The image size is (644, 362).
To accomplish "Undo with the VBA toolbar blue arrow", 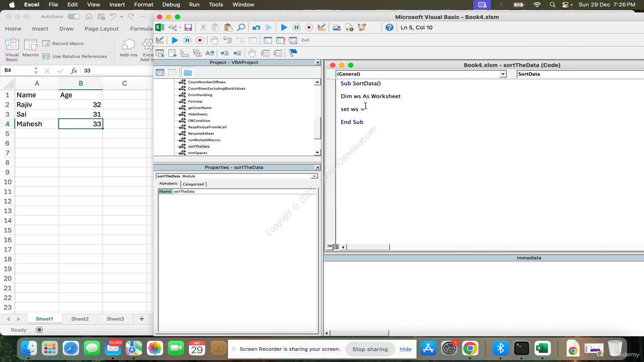I will [257, 27].
